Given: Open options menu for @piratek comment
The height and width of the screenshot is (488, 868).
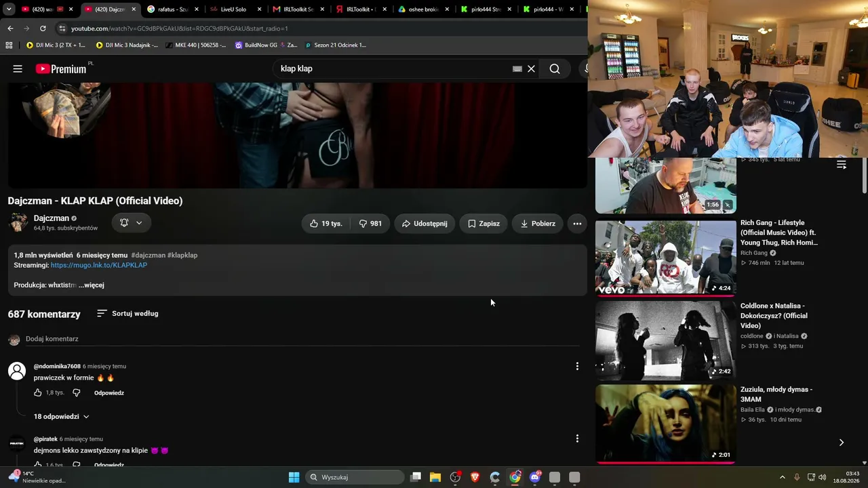Looking at the screenshot, I should (x=577, y=439).
